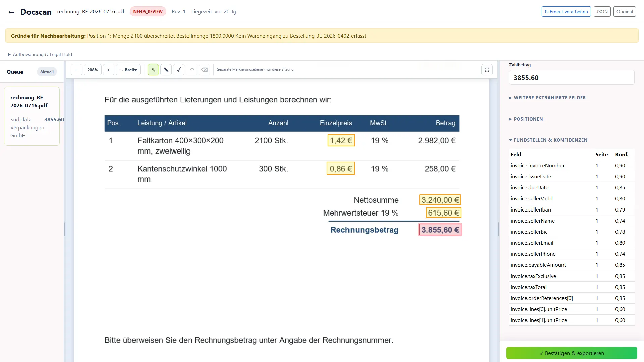Open fullscreen document view
Image resolution: width=644 pixels, height=362 pixels.
[487, 70]
